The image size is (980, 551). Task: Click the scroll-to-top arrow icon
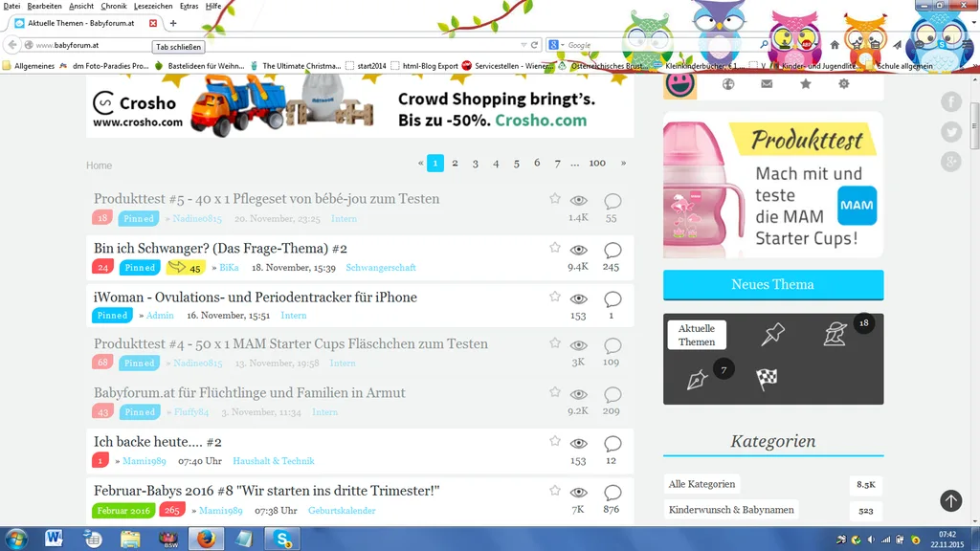click(951, 500)
